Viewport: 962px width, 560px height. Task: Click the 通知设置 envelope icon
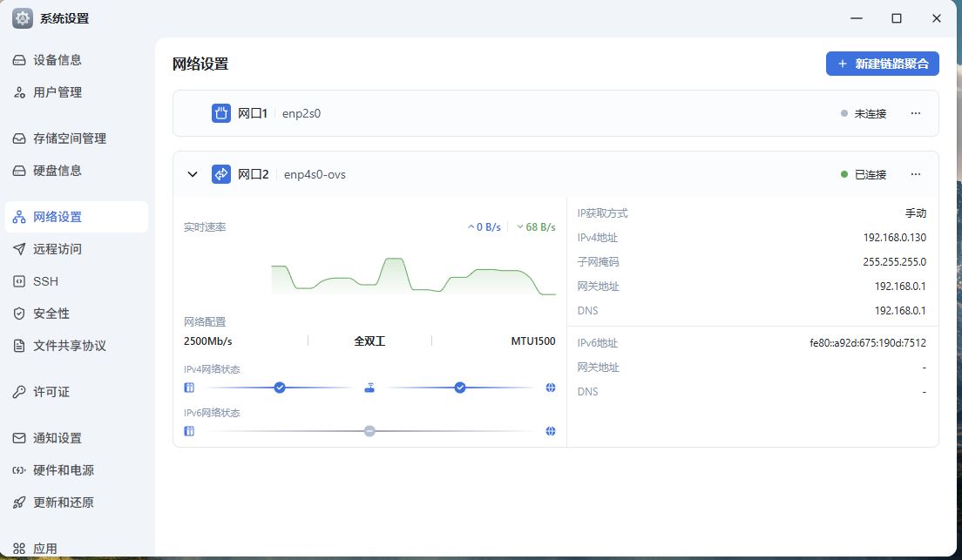coord(19,438)
